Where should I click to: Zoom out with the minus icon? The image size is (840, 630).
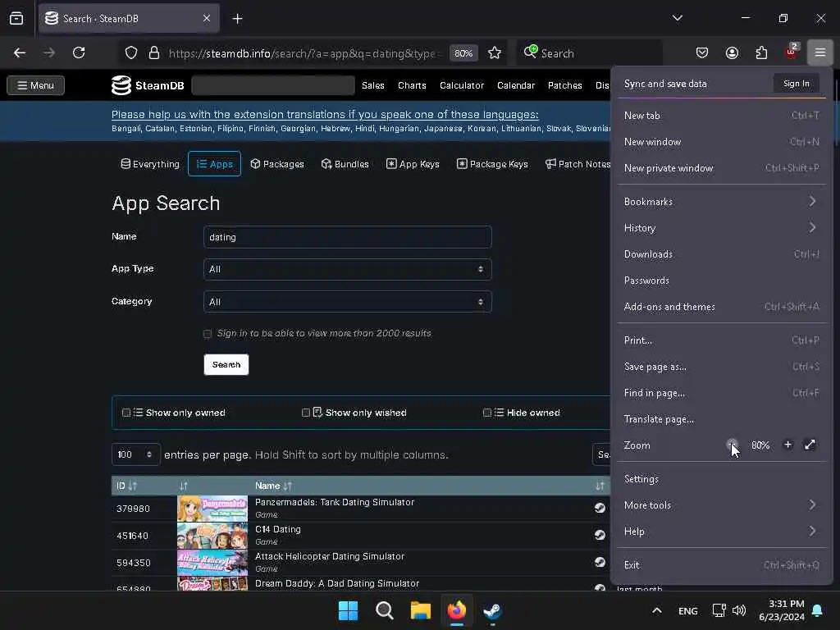coord(732,445)
